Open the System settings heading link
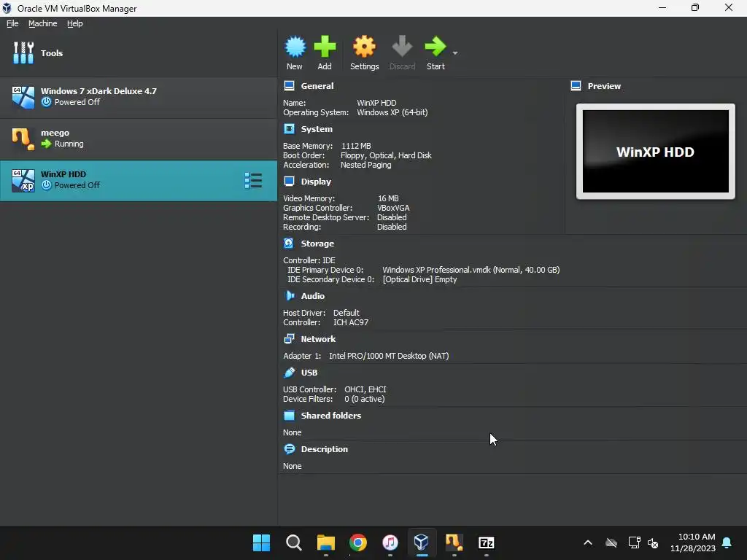The width and height of the screenshot is (747, 560). [x=317, y=129]
